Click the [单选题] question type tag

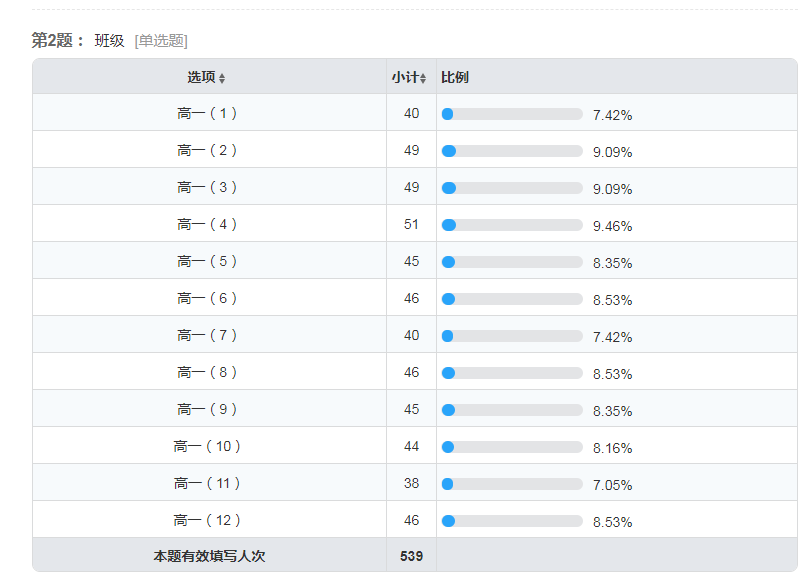(x=161, y=41)
